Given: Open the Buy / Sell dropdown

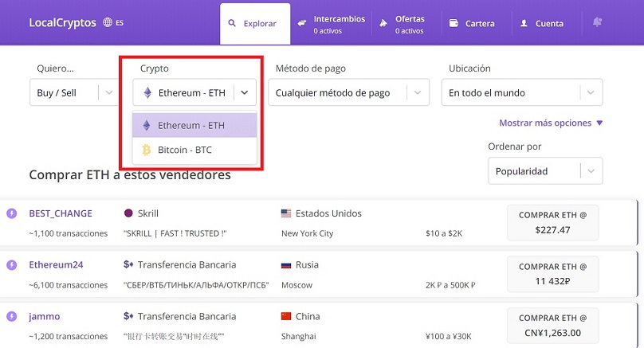Looking at the screenshot, I should (x=74, y=92).
